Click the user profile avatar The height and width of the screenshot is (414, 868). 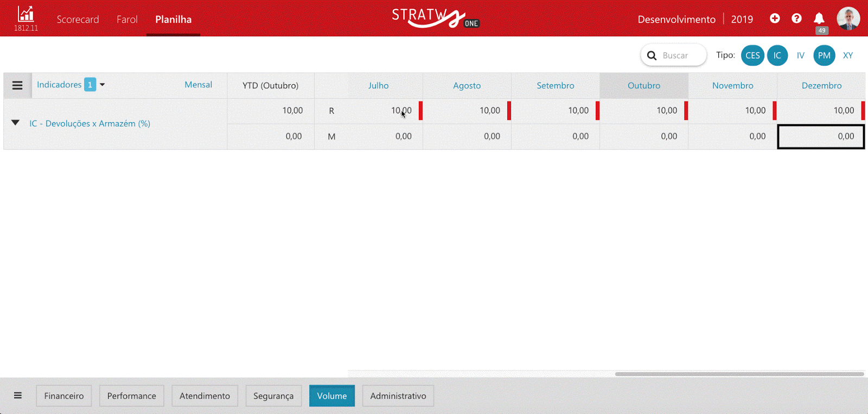coord(848,18)
